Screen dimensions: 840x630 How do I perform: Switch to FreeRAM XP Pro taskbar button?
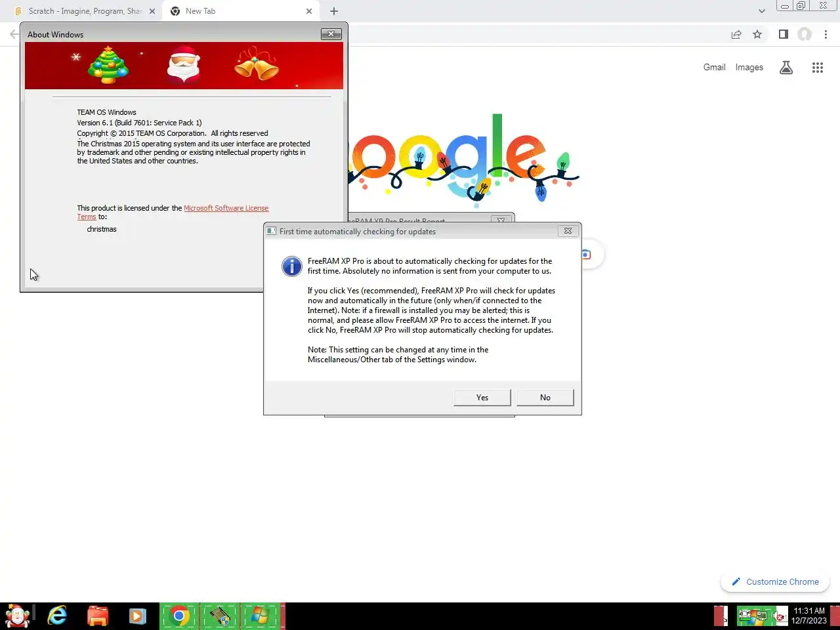pyautogui.click(x=220, y=616)
